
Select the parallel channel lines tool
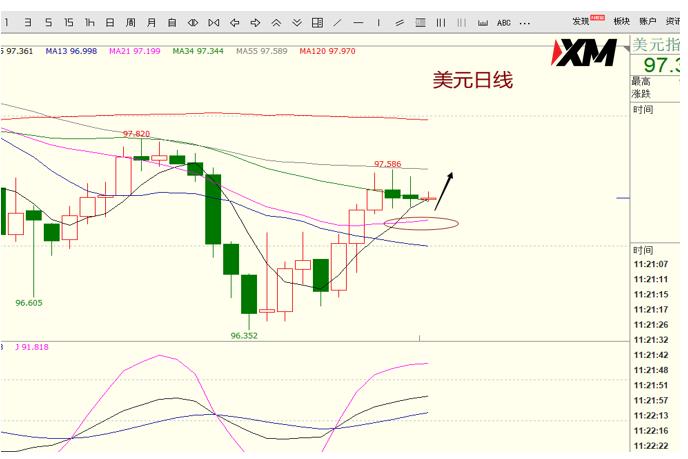point(399,22)
